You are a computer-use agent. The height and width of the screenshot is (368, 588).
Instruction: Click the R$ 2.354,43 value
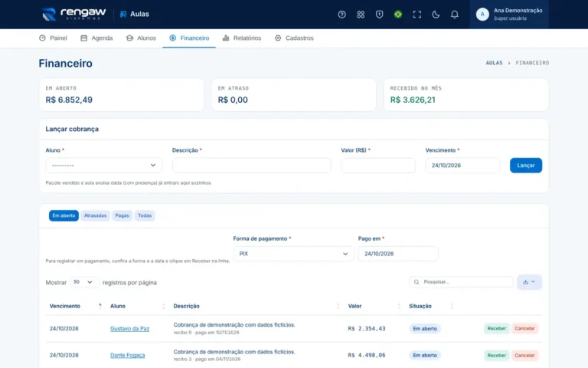pos(367,329)
